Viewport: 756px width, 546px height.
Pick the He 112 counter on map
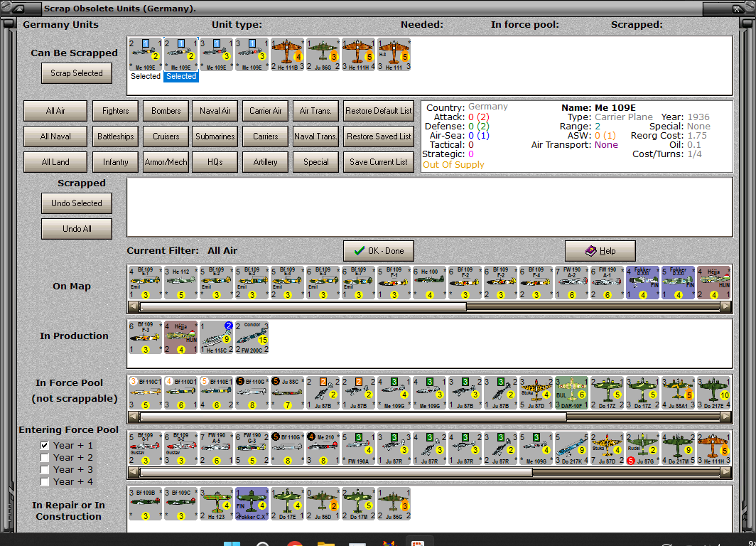click(x=180, y=283)
